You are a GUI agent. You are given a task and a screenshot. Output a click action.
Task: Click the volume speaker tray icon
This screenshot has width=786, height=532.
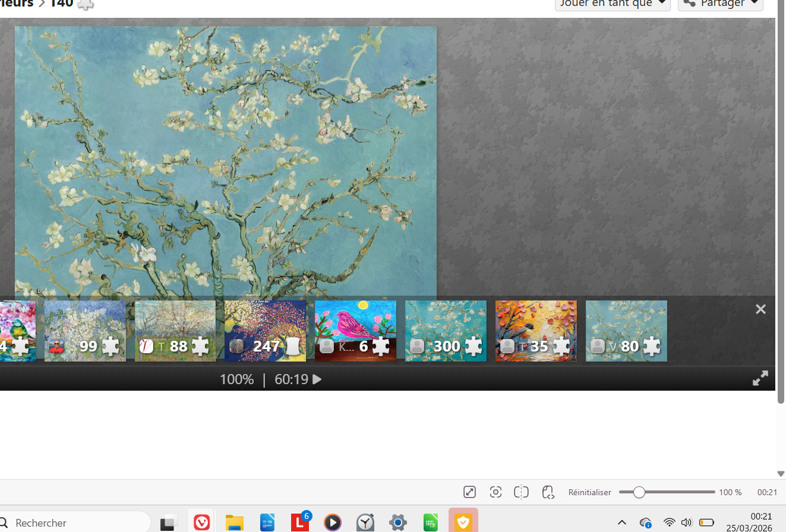(x=687, y=522)
